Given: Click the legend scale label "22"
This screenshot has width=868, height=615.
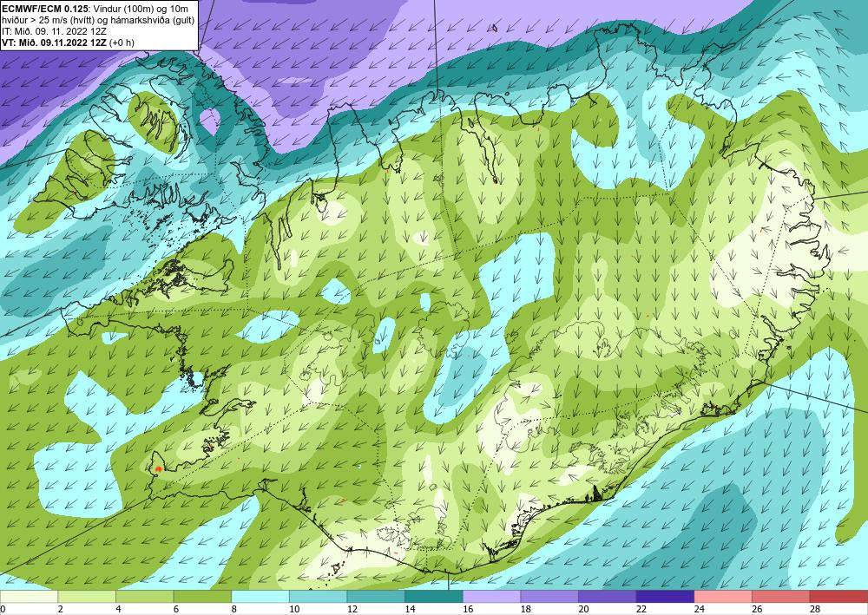Looking at the screenshot, I should 641,609.
